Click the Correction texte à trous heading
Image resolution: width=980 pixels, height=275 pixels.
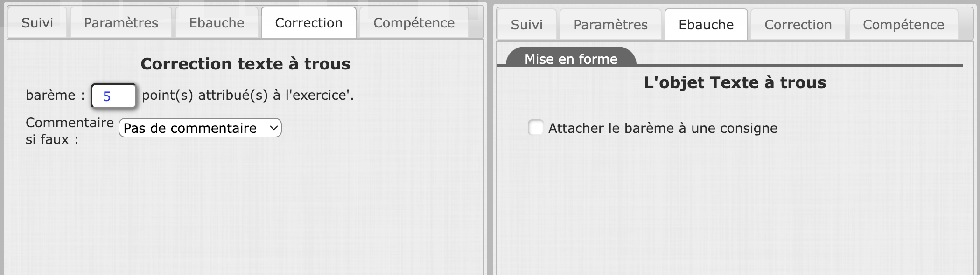tap(245, 64)
